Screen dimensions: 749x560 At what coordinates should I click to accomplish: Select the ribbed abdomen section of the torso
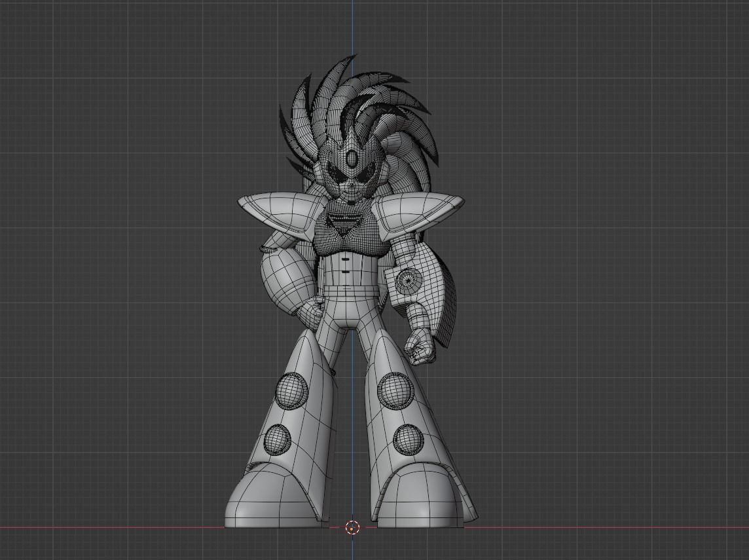click(345, 270)
